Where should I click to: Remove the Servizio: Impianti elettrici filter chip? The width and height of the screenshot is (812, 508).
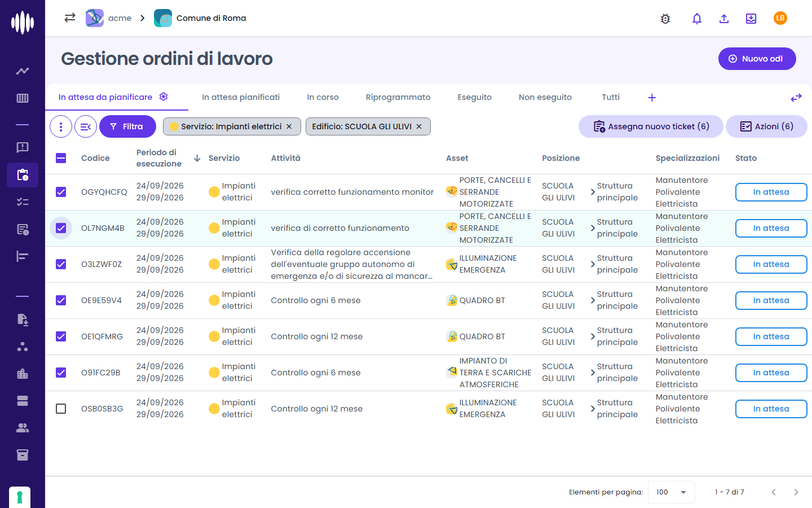coord(289,126)
